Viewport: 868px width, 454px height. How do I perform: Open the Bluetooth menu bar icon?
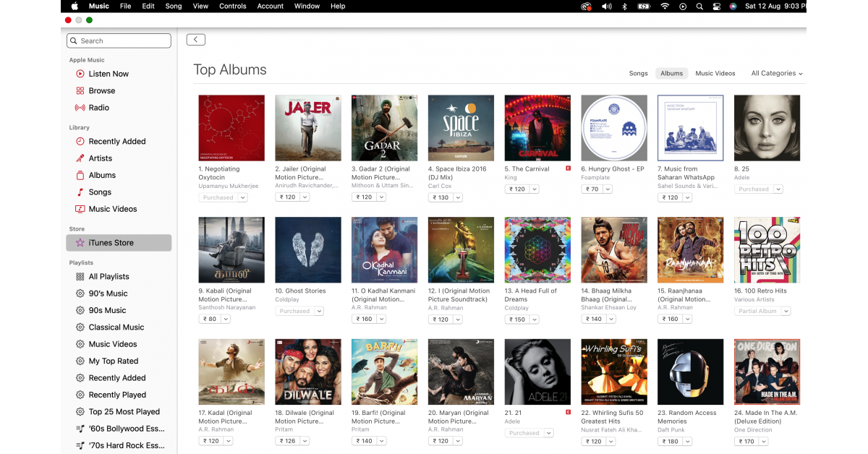point(625,7)
